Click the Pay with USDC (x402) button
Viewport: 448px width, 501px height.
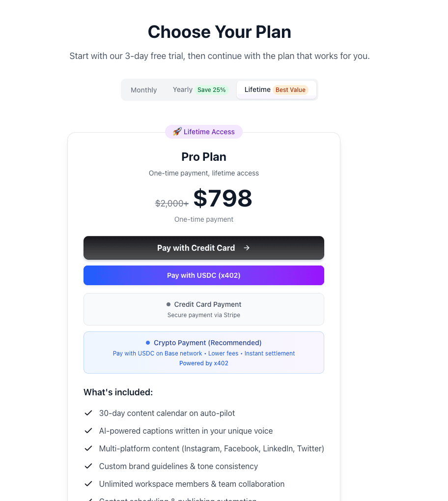(203, 275)
